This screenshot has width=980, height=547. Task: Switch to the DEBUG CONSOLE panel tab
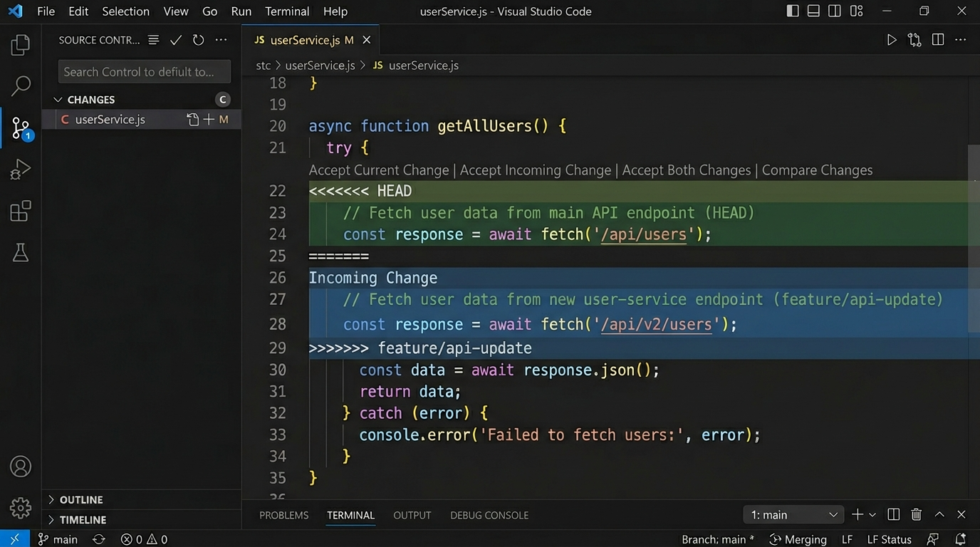489,515
